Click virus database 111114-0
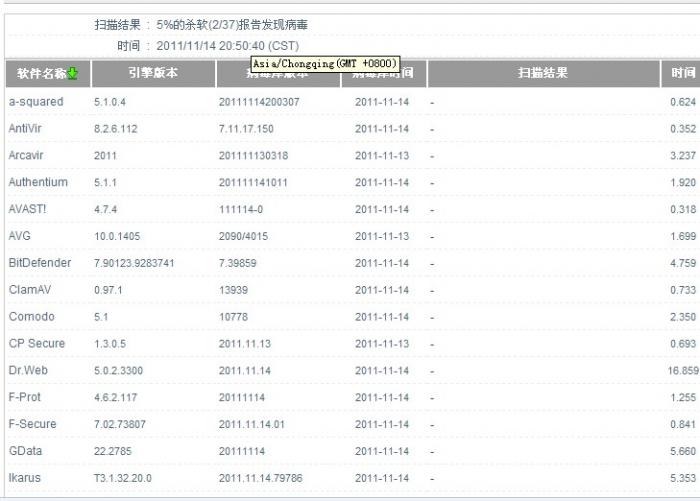This screenshot has height=501, width=700. pyautogui.click(x=241, y=209)
